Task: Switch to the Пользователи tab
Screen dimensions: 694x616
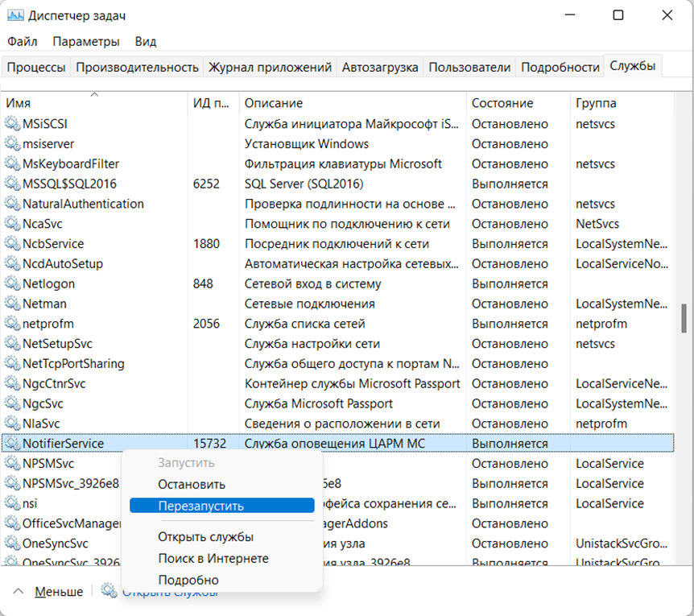Action: tap(469, 68)
